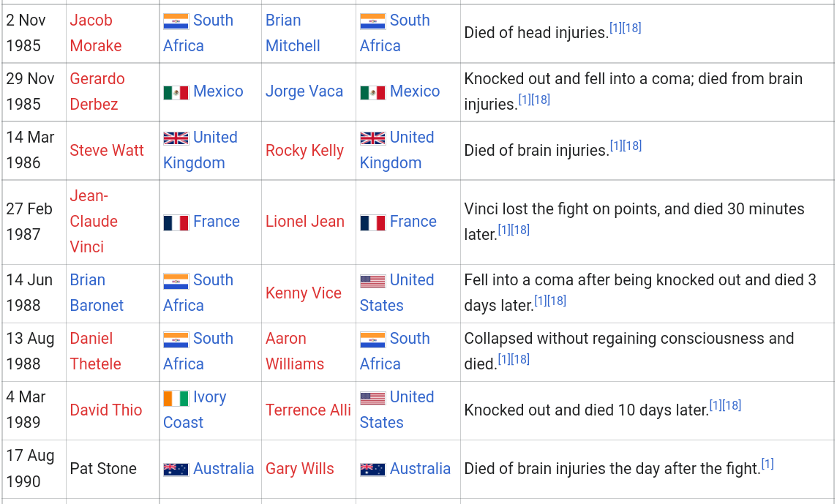
Task: Click the South Africa flag beside Brian Baronet
Action: (x=176, y=281)
